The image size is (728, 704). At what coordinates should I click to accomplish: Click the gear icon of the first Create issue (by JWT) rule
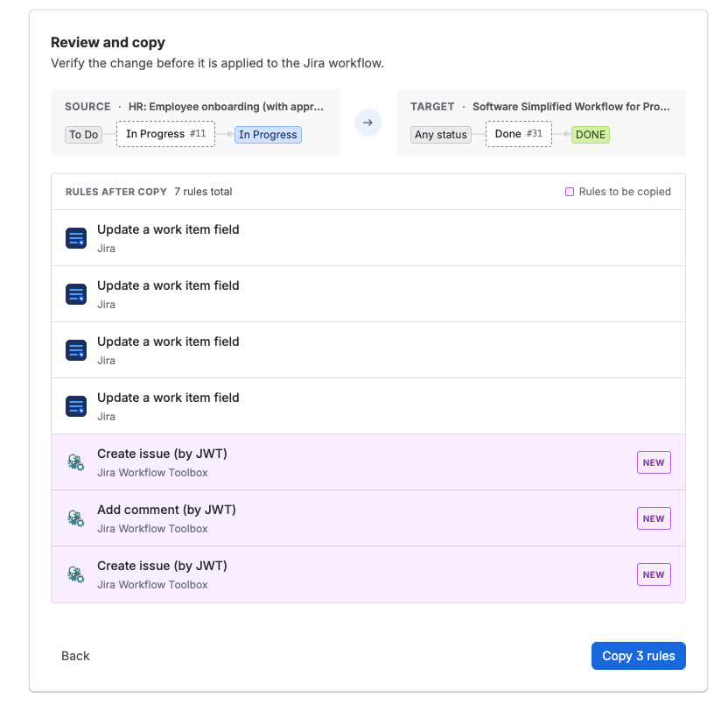(76, 462)
